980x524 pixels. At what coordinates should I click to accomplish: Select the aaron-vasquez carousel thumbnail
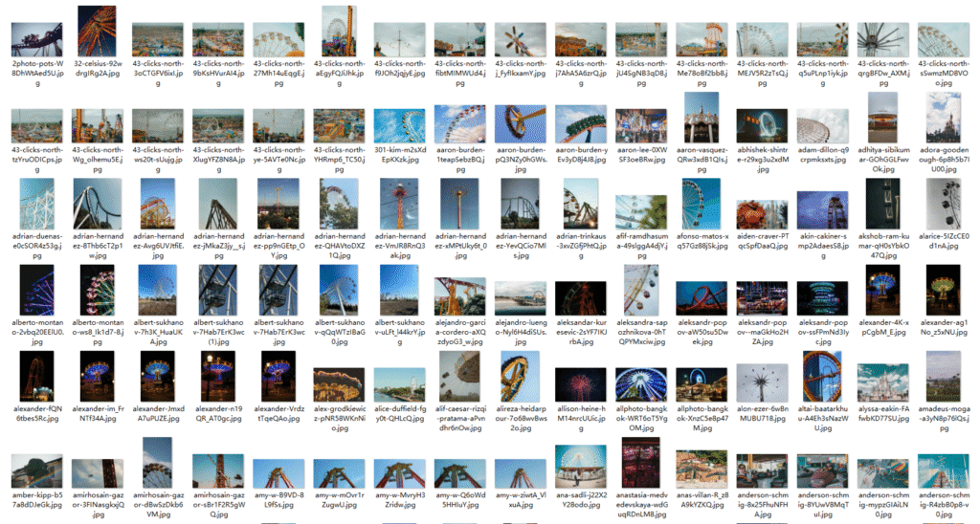coord(702,118)
